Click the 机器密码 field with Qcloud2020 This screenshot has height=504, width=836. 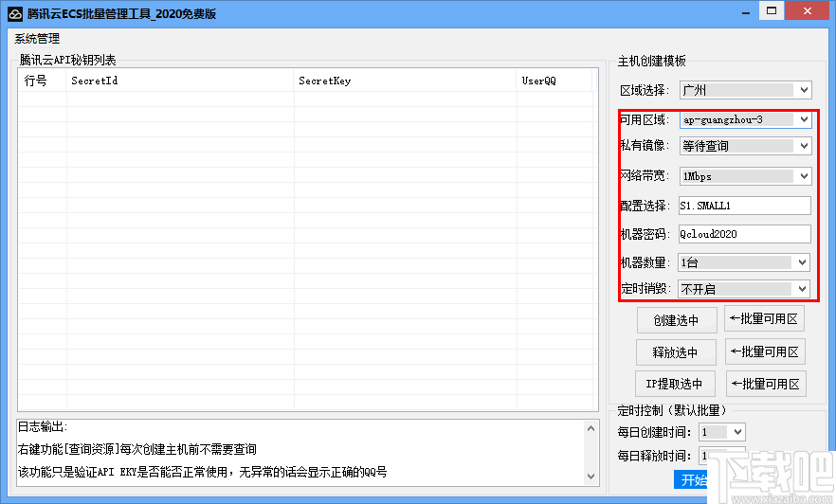point(745,234)
